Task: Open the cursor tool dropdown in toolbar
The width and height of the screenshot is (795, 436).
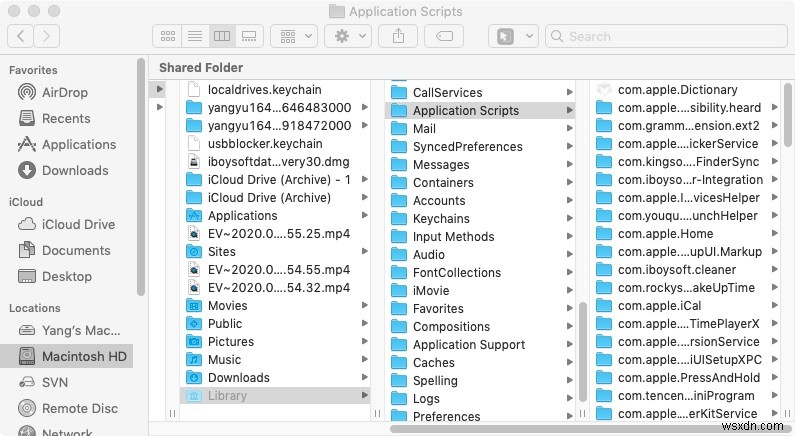Action: pos(513,36)
